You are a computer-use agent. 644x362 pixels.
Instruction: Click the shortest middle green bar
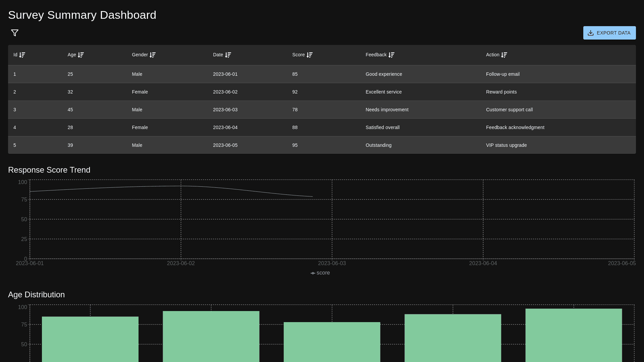coord(332,342)
